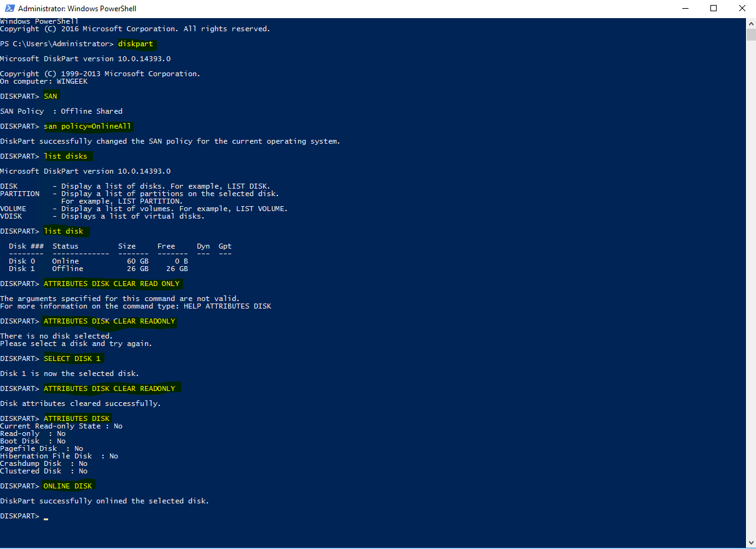Screen dimensions: 756x549
Task: Click the vertical scrollbar thumb
Action: point(751,34)
